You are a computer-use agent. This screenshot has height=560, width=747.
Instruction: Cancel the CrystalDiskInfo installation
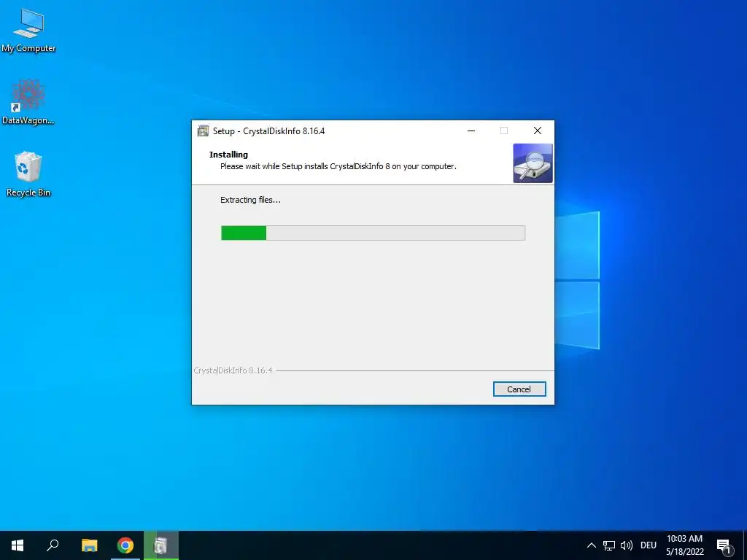(x=519, y=389)
